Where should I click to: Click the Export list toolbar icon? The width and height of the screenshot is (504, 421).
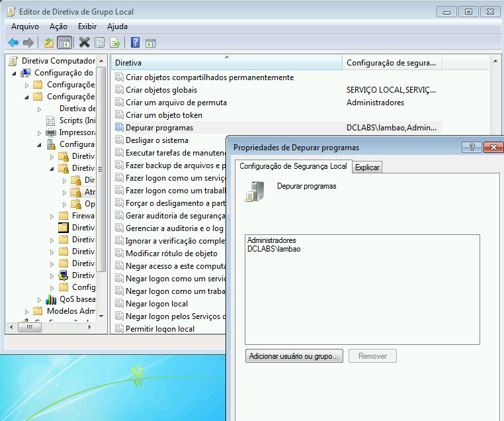115,42
